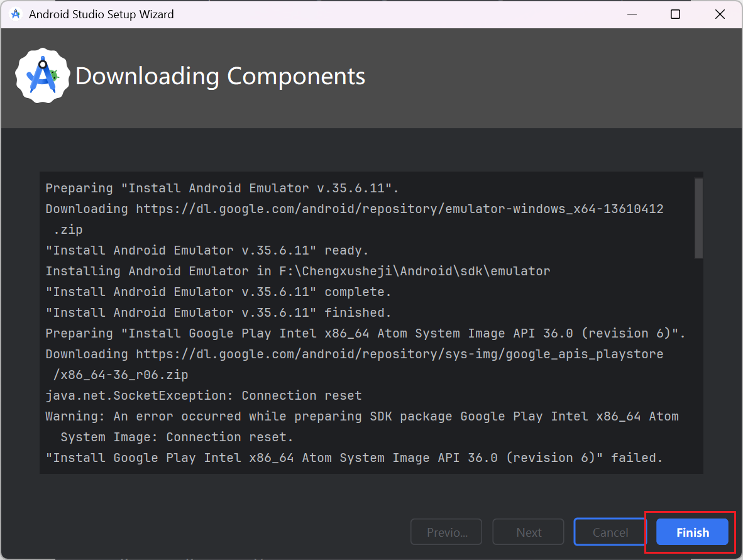Close the Setup Wizard window
Image resolution: width=743 pixels, height=560 pixels.
tap(720, 14)
